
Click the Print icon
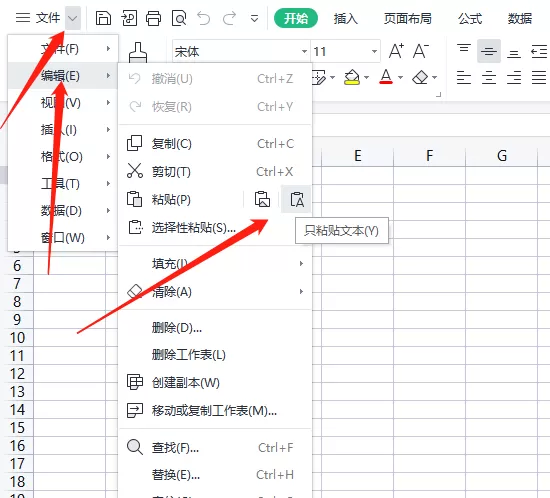pos(154,18)
